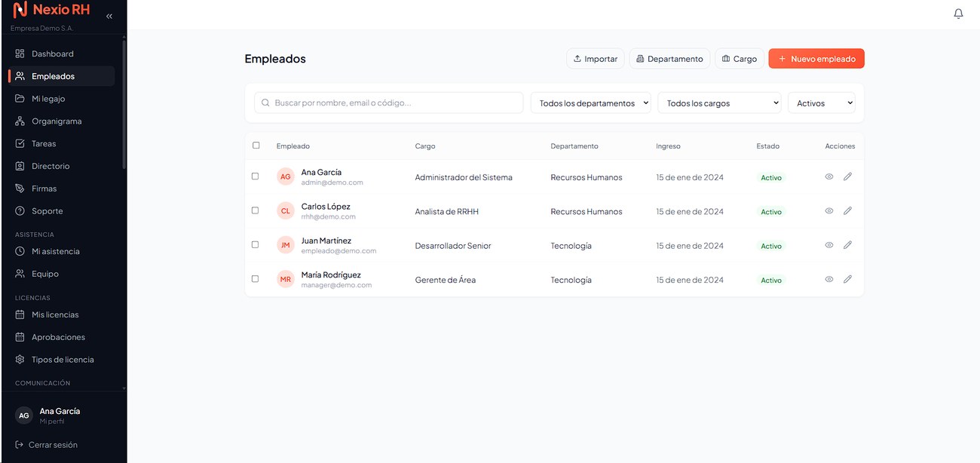Toggle the select-all checkbox in the table header

tap(256, 146)
